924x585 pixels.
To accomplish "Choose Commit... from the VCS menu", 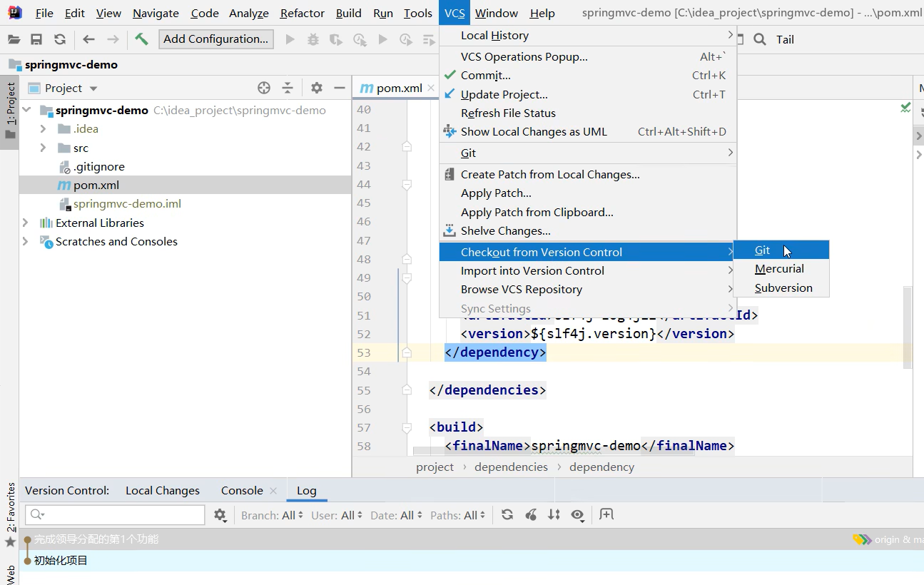I will [x=587, y=76].
